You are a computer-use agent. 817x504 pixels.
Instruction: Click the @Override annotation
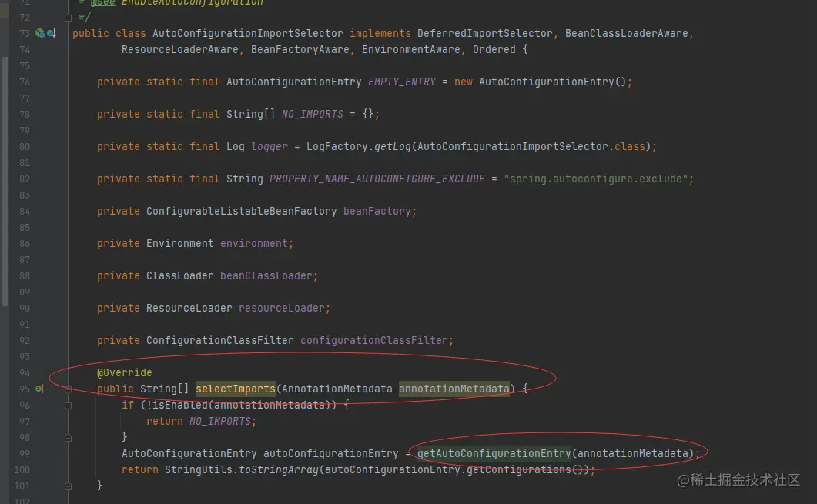pos(124,372)
